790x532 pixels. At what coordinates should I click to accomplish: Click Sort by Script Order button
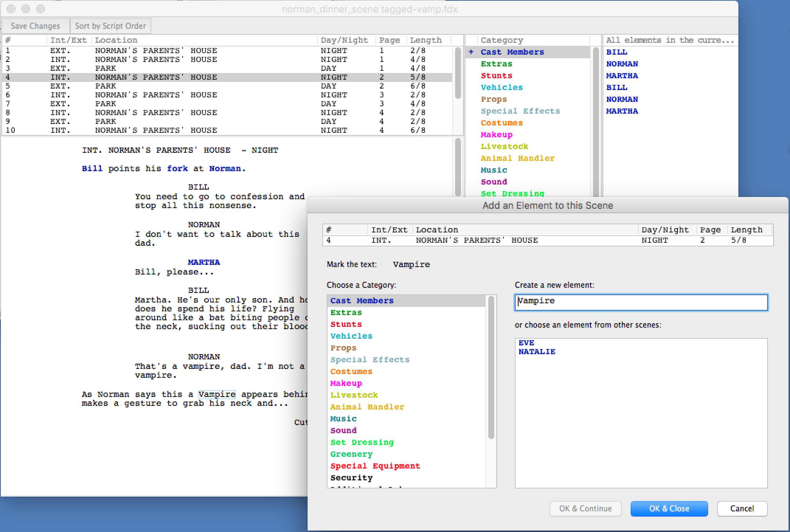click(110, 26)
